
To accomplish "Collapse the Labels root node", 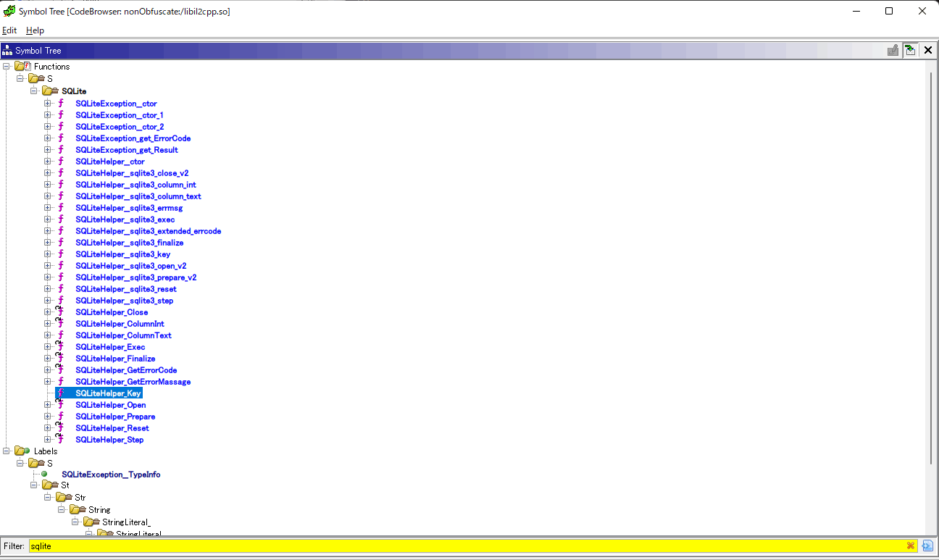I will tap(7, 451).
